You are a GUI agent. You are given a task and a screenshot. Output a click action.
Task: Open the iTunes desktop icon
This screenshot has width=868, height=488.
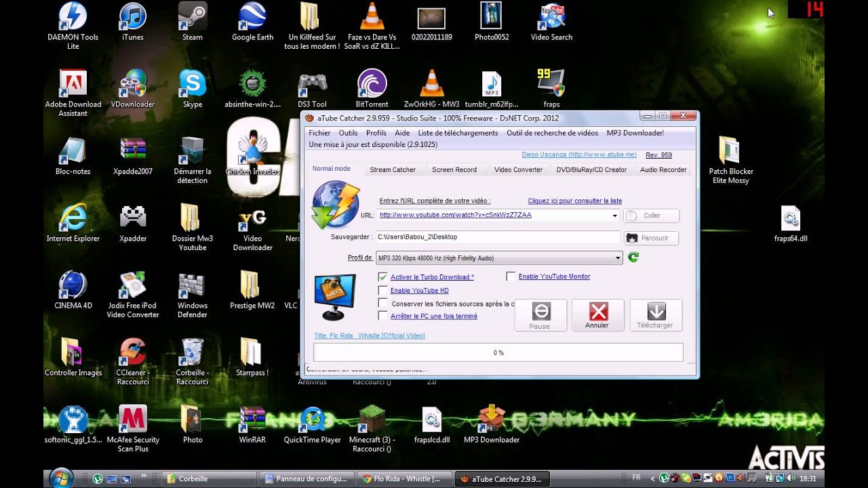[133, 22]
